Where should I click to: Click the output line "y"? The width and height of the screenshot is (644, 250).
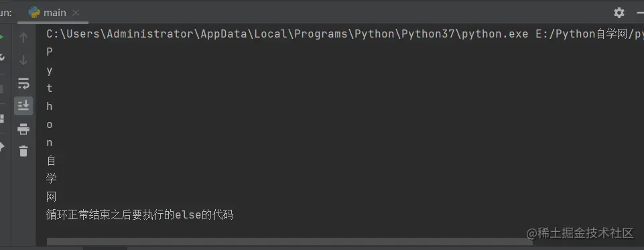[x=50, y=70]
